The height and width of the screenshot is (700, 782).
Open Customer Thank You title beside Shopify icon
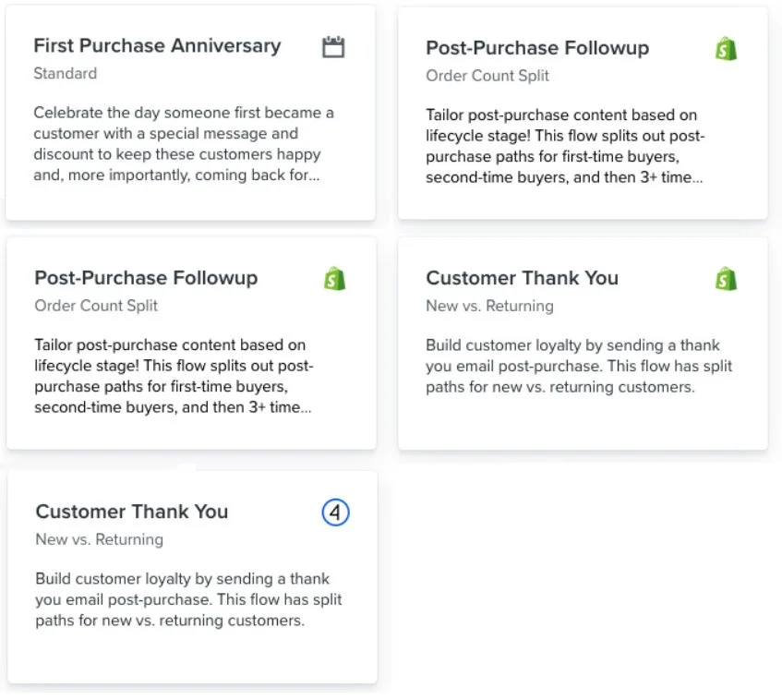click(522, 278)
